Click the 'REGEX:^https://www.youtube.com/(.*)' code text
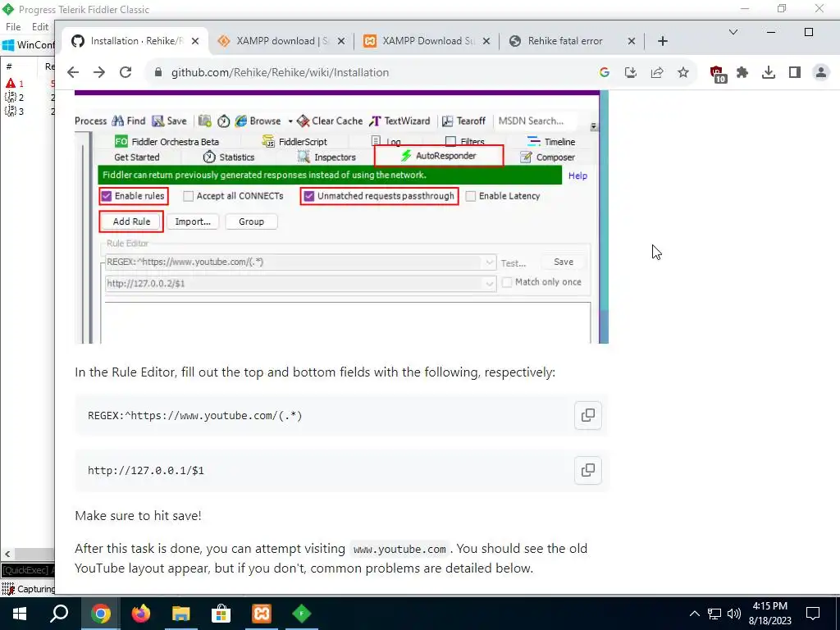This screenshot has width=840, height=630. [x=195, y=416]
